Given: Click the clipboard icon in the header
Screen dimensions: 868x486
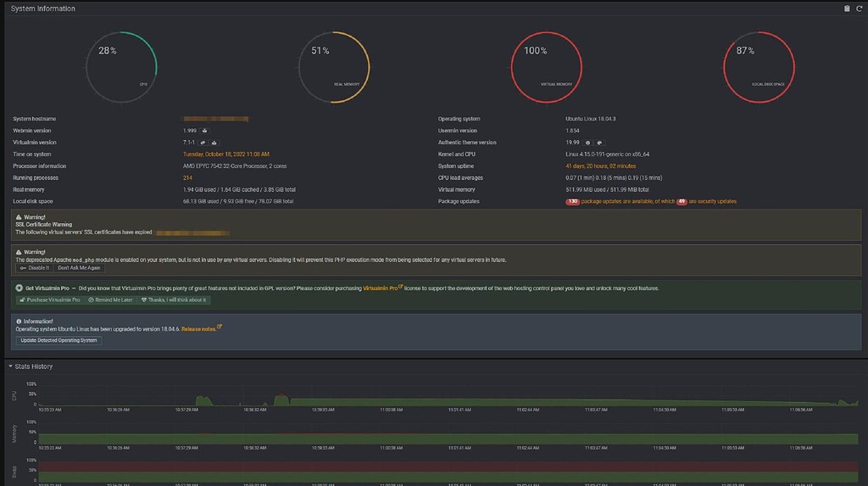Looking at the screenshot, I should tap(847, 8).
